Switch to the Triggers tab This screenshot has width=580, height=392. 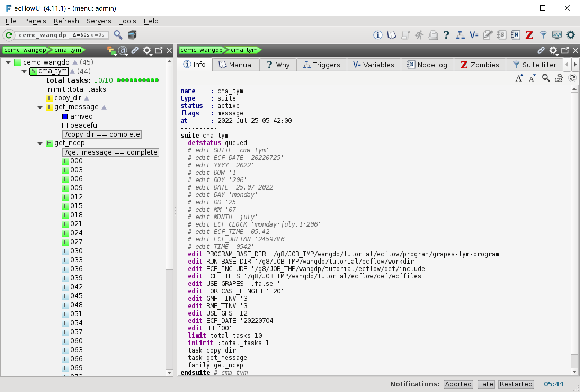(x=322, y=65)
